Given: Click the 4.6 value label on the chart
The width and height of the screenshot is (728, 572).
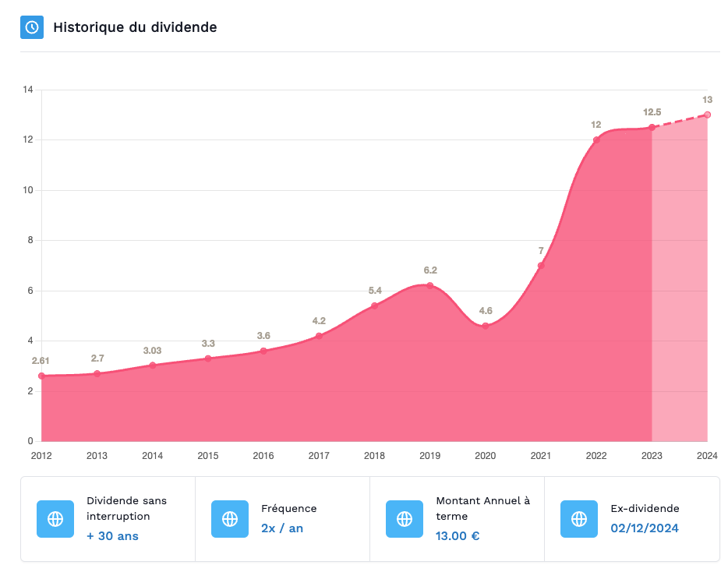Looking at the screenshot, I should [x=486, y=311].
